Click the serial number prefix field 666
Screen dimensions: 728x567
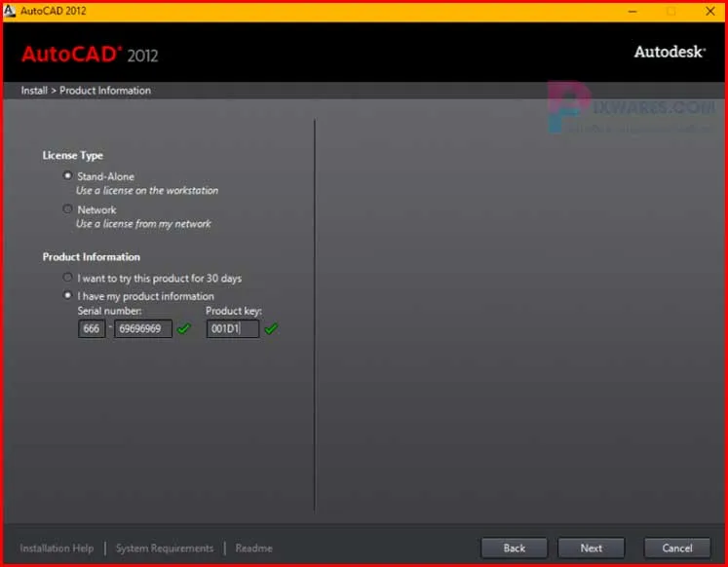point(92,328)
